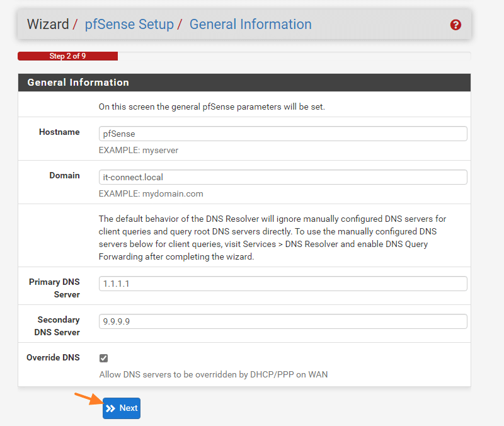The width and height of the screenshot is (504, 426).
Task: Open the red help question mark icon
Action: [x=456, y=25]
